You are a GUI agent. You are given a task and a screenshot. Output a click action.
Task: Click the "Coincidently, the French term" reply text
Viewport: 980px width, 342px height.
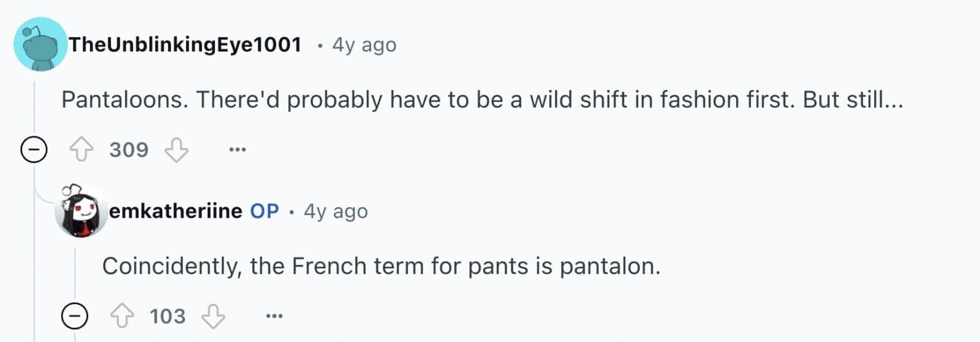[x=381, y=266]
